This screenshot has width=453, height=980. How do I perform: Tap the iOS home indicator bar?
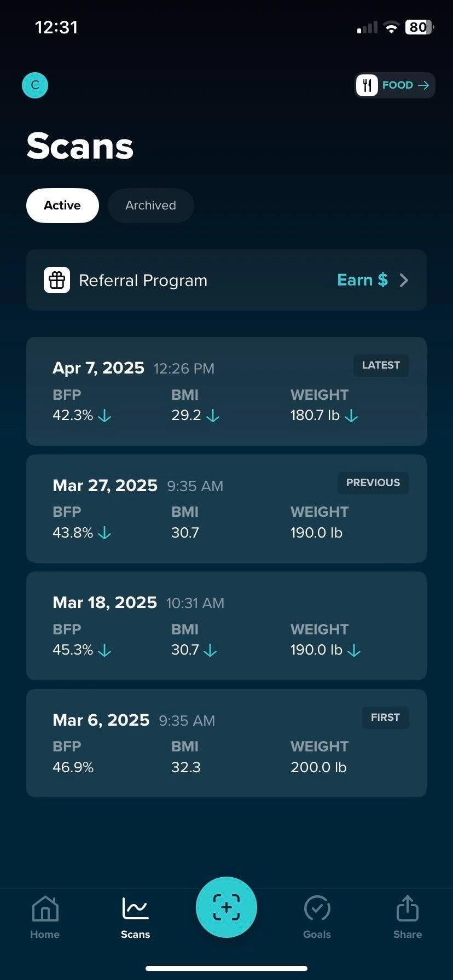point(226,969)
